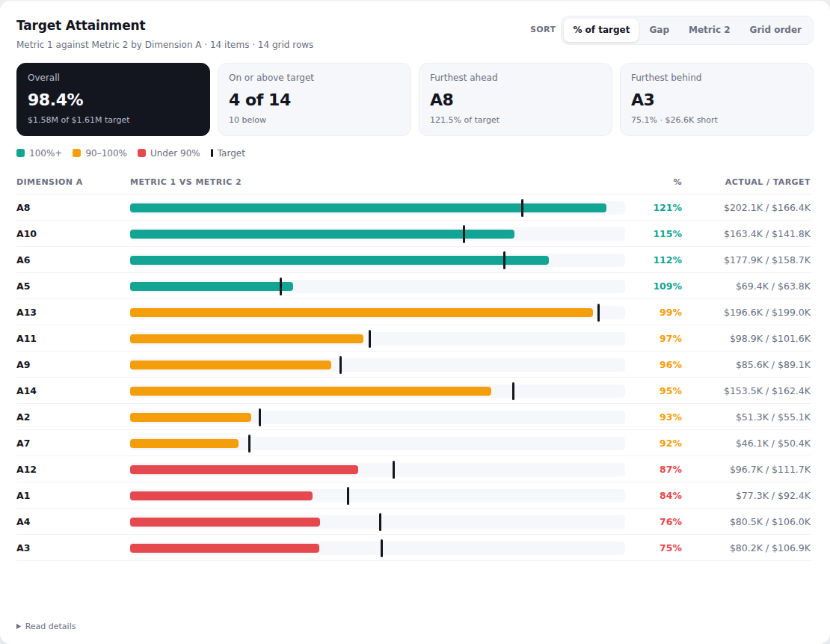The image size is (830, 644).
Task: Click the A2 orange progress bar
Action: [191, 417]
